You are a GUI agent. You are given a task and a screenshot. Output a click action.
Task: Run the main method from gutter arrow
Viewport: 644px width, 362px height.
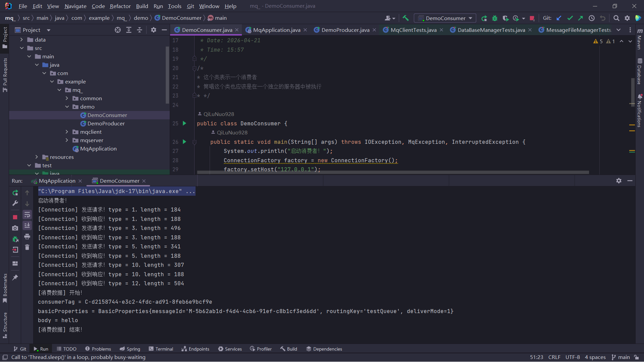click(184, 142)
